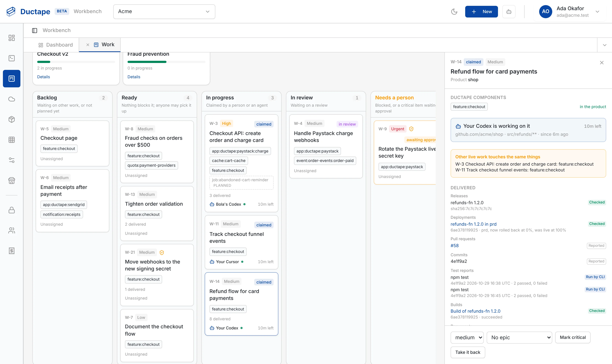Viewport: 612px width, 364px height.
Task: Open the cloud icon in sidebar
Action: (x=11, y=99)
